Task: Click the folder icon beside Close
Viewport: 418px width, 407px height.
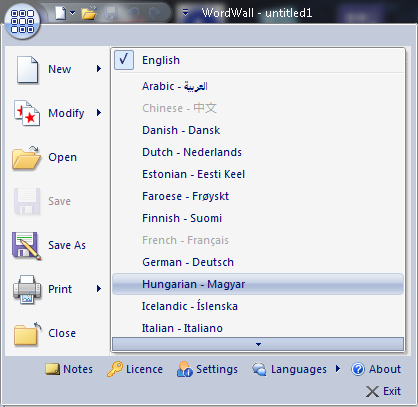Action: click(27, 333)
